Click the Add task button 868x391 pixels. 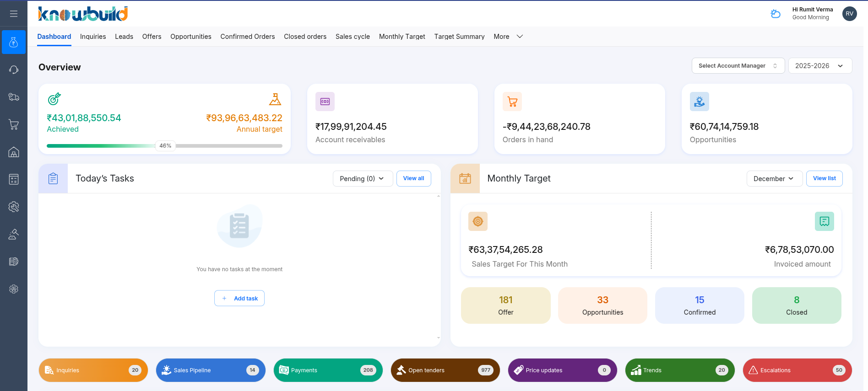239,298
